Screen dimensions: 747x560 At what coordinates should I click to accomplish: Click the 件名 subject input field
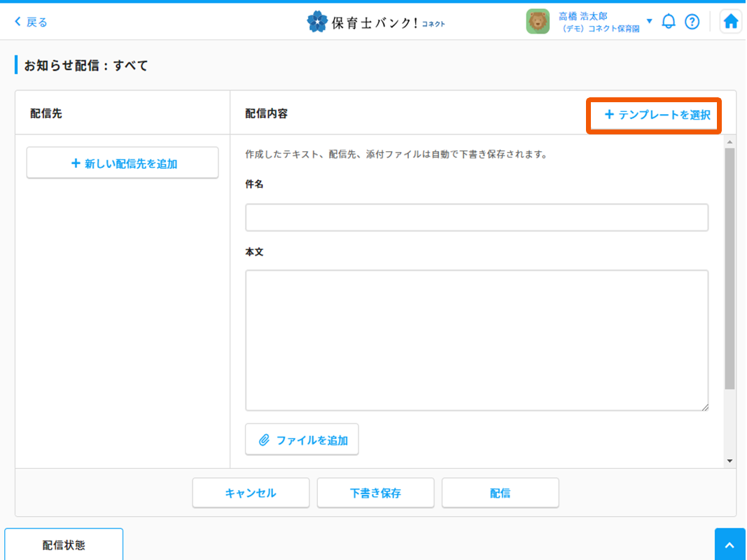[x=476, y=218]
